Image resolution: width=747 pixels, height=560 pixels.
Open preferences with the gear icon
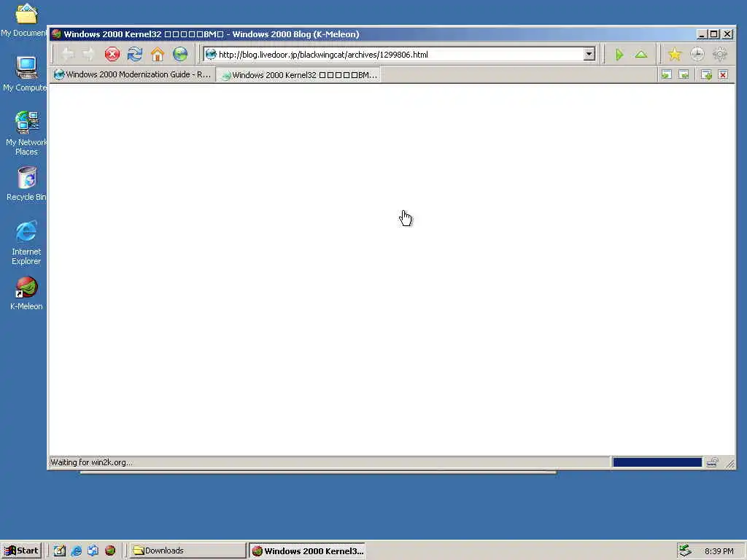pyautogui.click(x=720, y=54)
